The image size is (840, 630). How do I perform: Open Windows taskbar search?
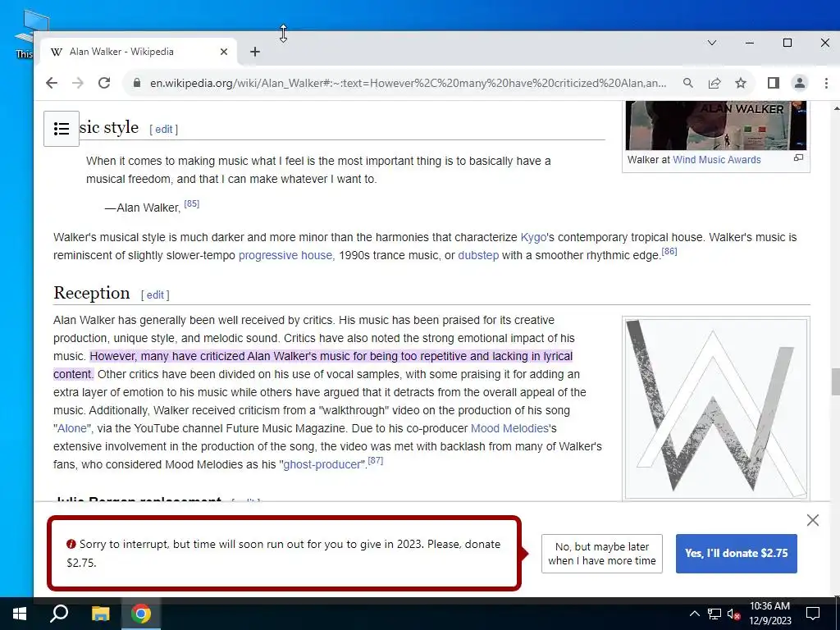point(59,614)
